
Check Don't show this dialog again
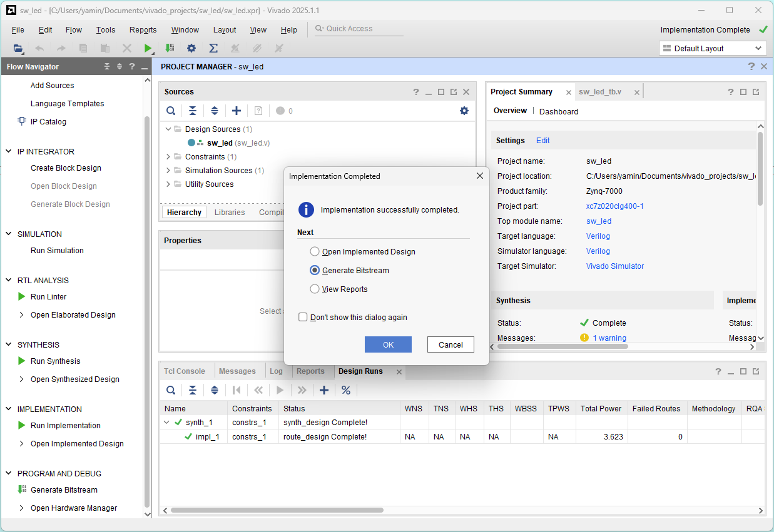(303, 317)
